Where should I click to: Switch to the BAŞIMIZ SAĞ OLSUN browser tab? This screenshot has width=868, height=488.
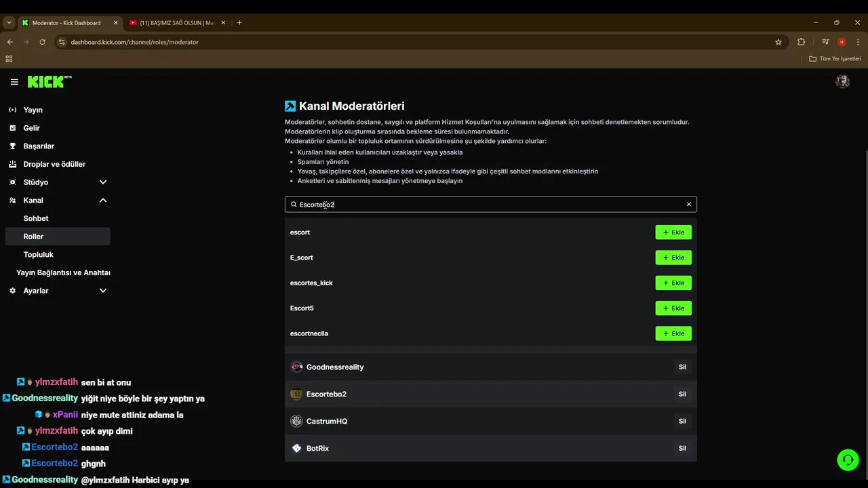tap(176, 23)
